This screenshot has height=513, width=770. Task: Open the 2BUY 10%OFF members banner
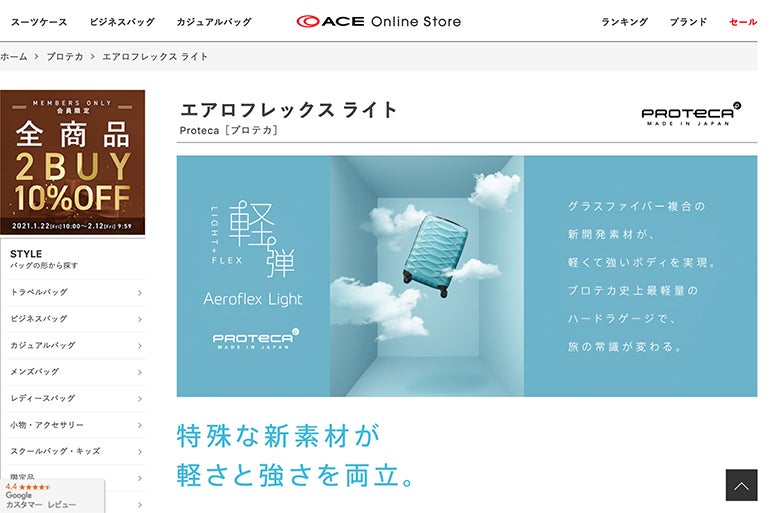(x=72, y=162)
